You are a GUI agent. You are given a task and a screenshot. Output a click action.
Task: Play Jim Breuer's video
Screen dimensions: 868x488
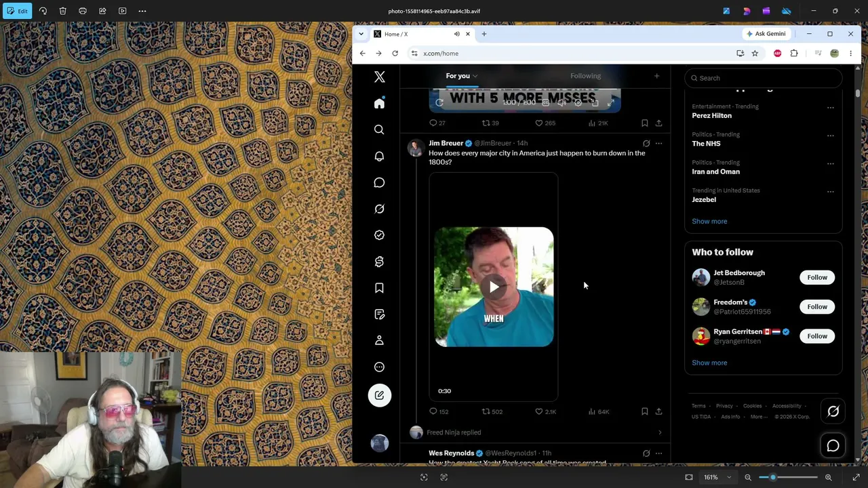494,287
